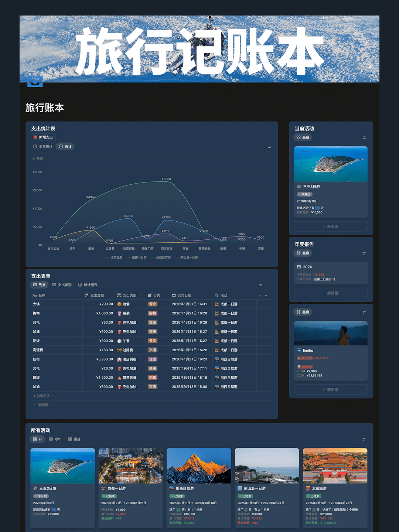
Task: Filter all activities by 今年 tab
Action: click(x=55, y=439)
